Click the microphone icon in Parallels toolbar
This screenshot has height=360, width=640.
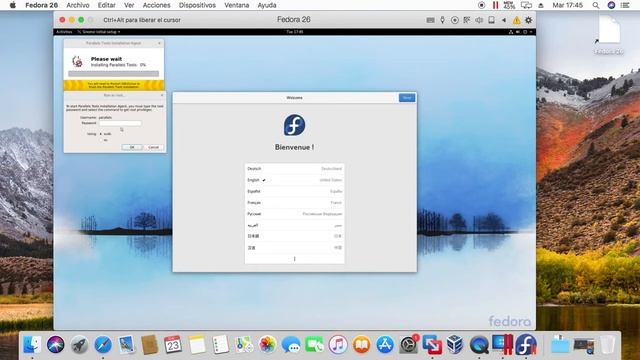pyautogui.click(x=442, y=20)
